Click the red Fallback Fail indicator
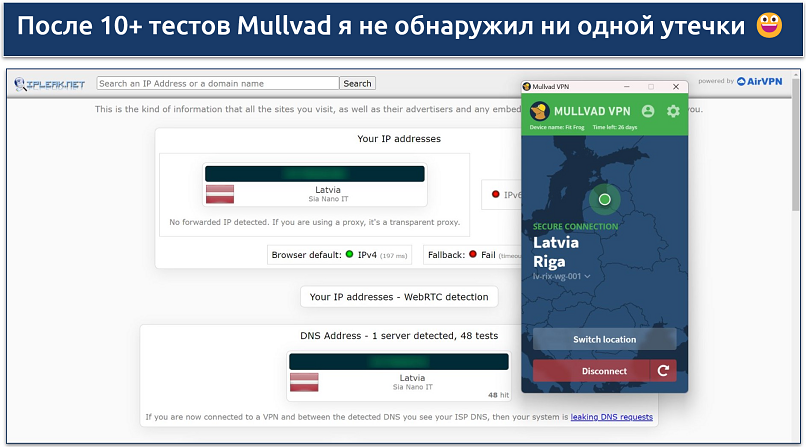Image resolution: width=806 pixels, height=447 pixels. click(473, 254)
